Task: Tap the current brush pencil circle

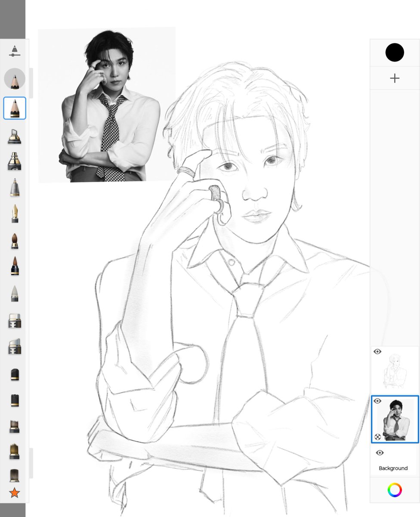Action: (15, 79)
